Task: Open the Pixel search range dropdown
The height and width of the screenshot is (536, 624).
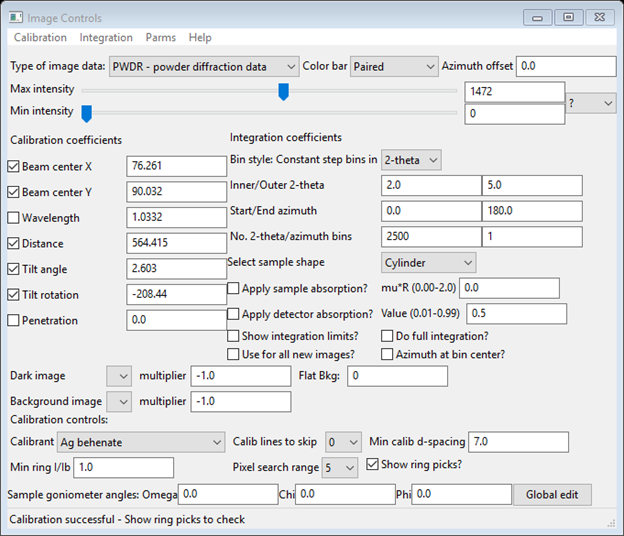Action: (340, 468)
